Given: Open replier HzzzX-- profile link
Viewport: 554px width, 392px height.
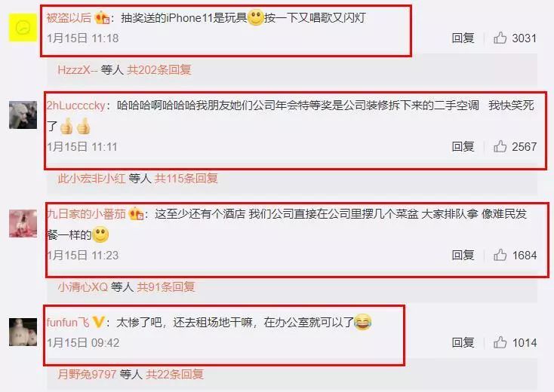Looking at the screenshot, I should pyautogui.click(x=78, y=70).
